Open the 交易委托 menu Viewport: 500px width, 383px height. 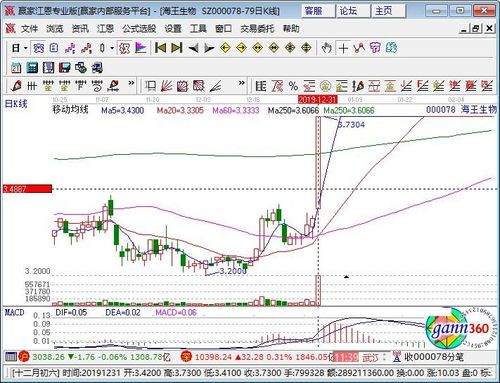[257, 29]
